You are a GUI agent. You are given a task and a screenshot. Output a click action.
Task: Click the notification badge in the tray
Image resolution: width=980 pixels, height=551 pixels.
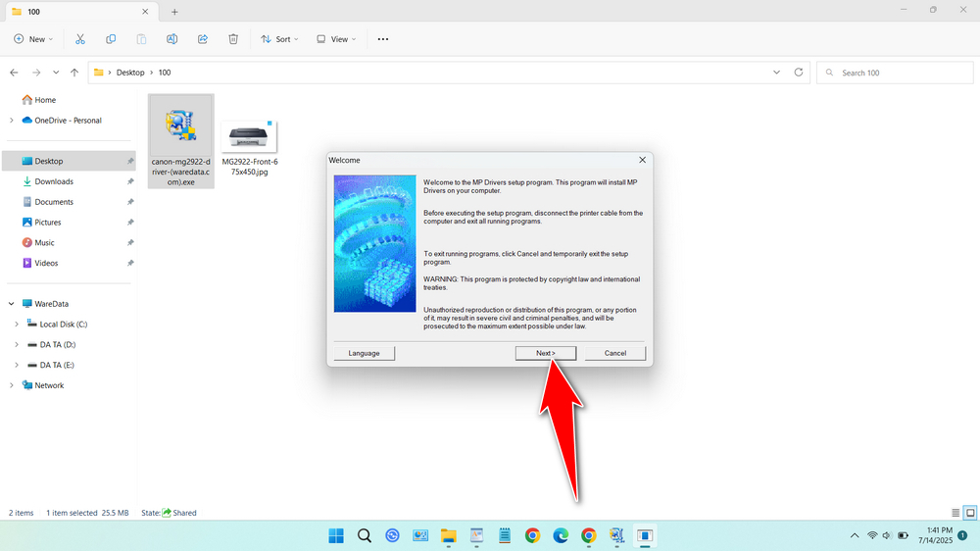(x=962, y=535)
